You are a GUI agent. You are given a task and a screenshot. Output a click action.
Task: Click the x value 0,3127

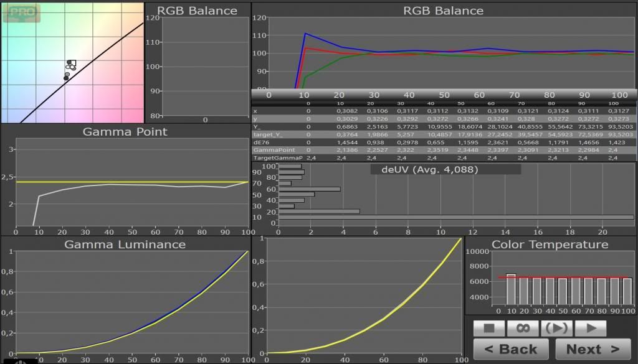coord(619,111)
